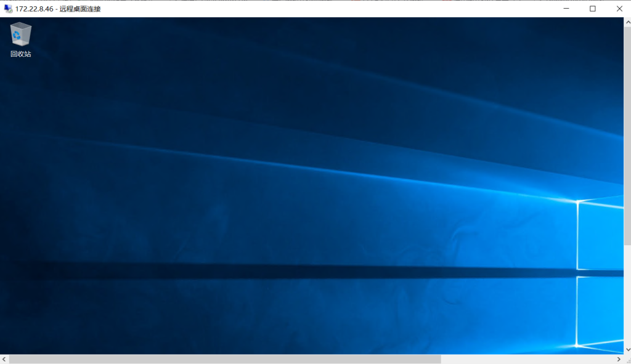The height and width of the screenshot is (364, 631).
Task: Click the vertical scrollbar up arrow
Action: [x=627, y=21]
